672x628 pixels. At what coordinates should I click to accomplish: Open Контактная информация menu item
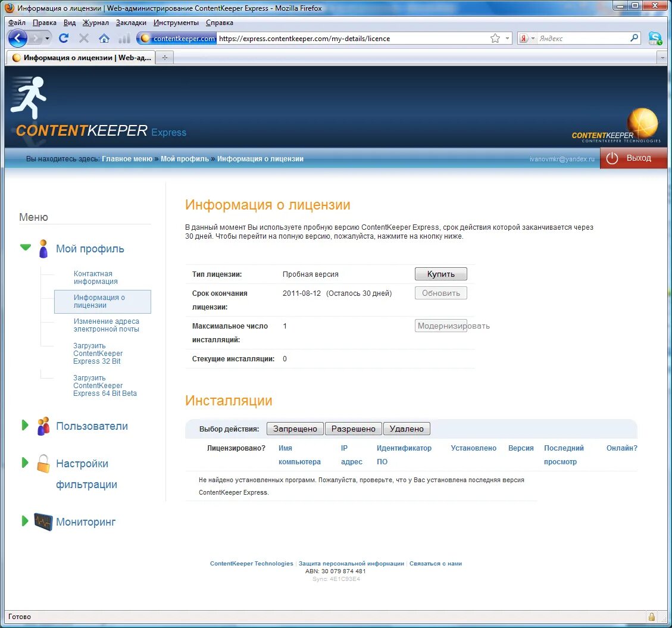tap(96, 277)
